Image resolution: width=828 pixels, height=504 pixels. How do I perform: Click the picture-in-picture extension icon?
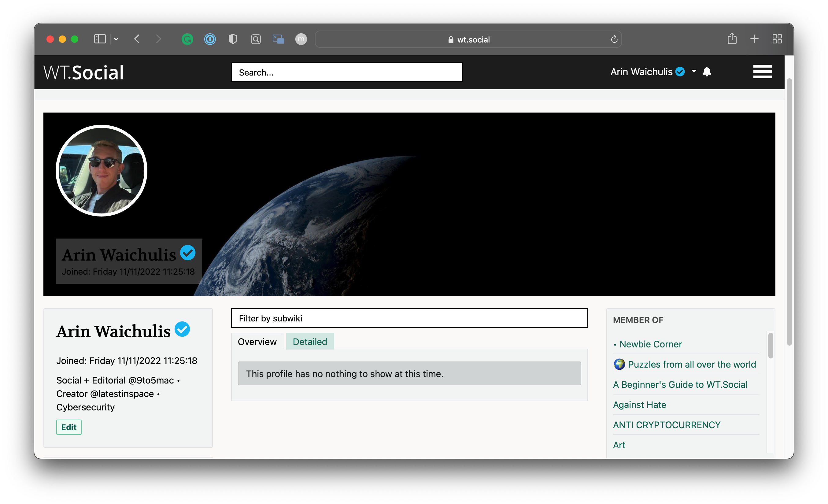278,39
